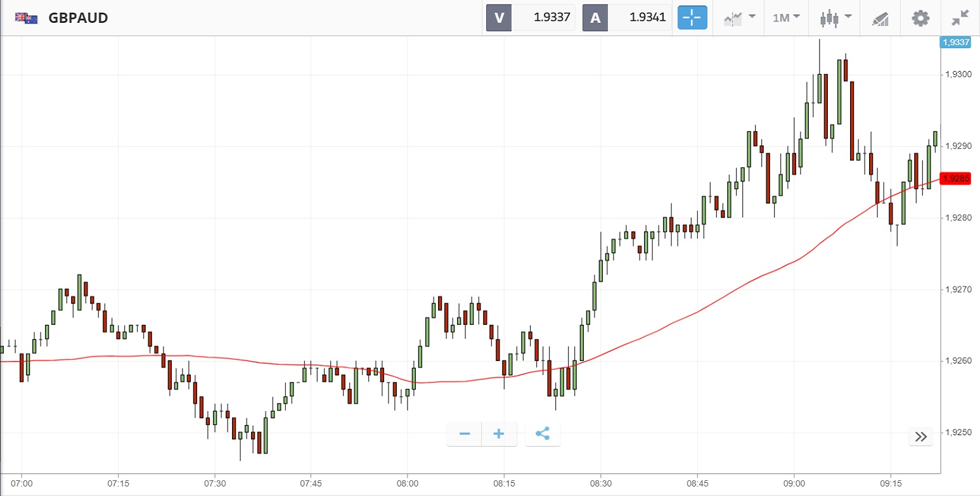Click the V sell price 1.9337
Screen dimensions: 980x496
click(545, 18)
